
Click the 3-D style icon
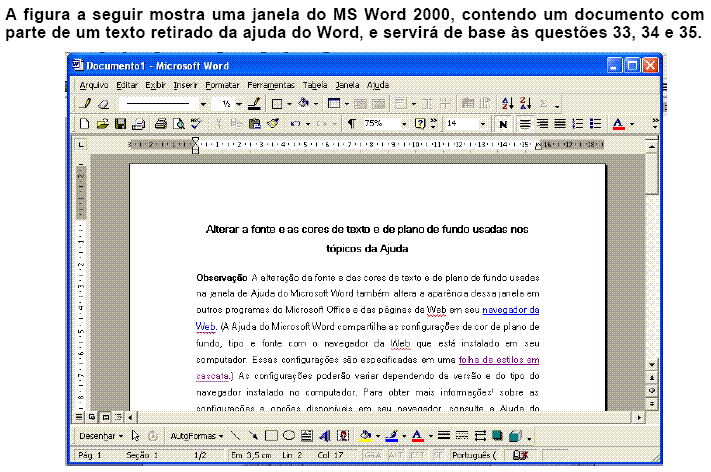[x=515, y=436]
